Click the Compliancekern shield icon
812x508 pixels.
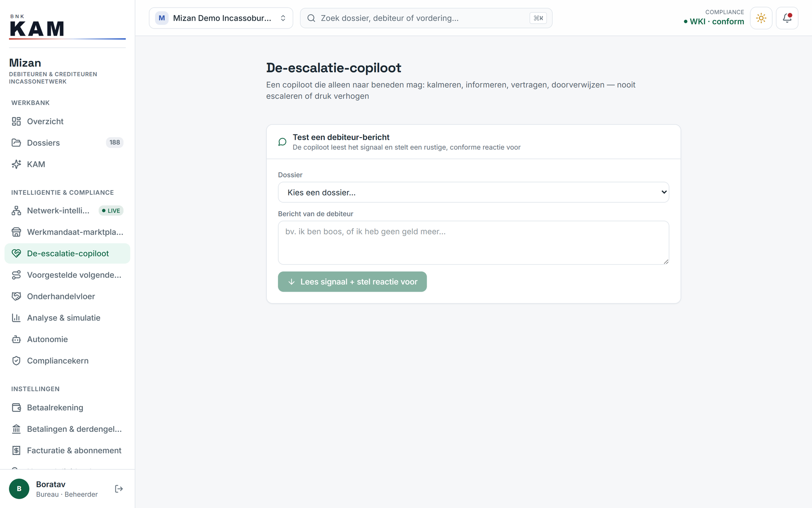[x=16, y=361]
